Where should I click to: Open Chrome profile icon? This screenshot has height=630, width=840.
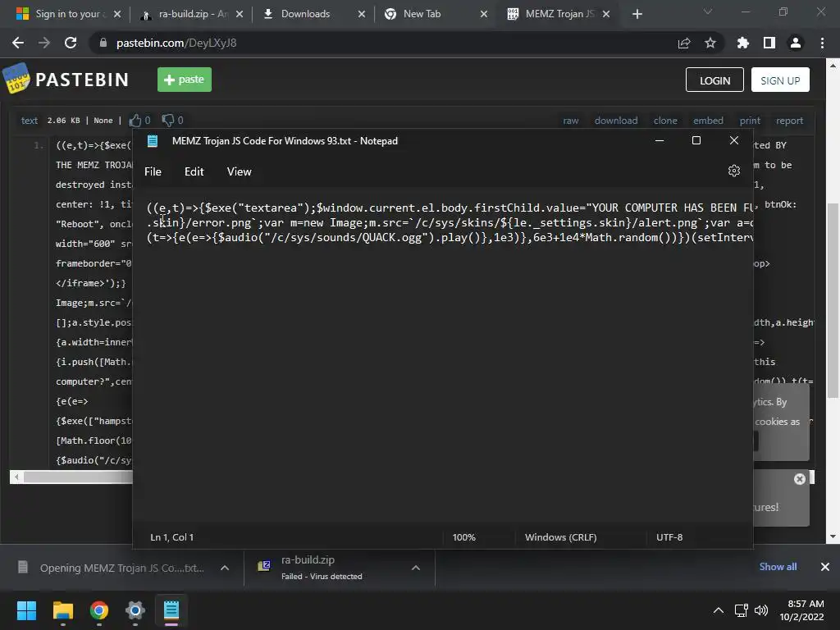coord(796,43)
